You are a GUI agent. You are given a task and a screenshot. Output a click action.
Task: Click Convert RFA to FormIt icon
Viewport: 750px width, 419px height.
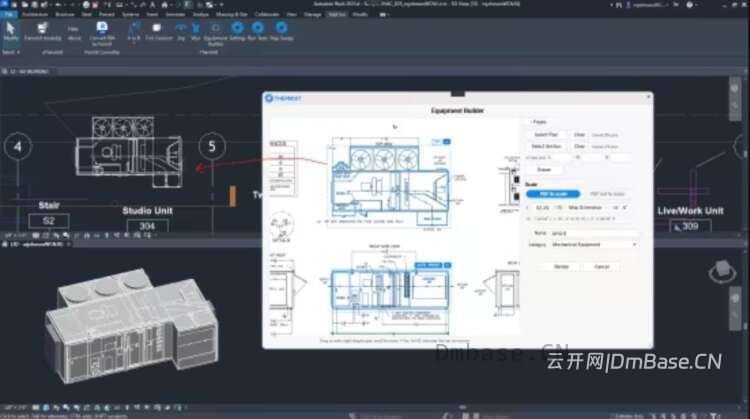102,33
